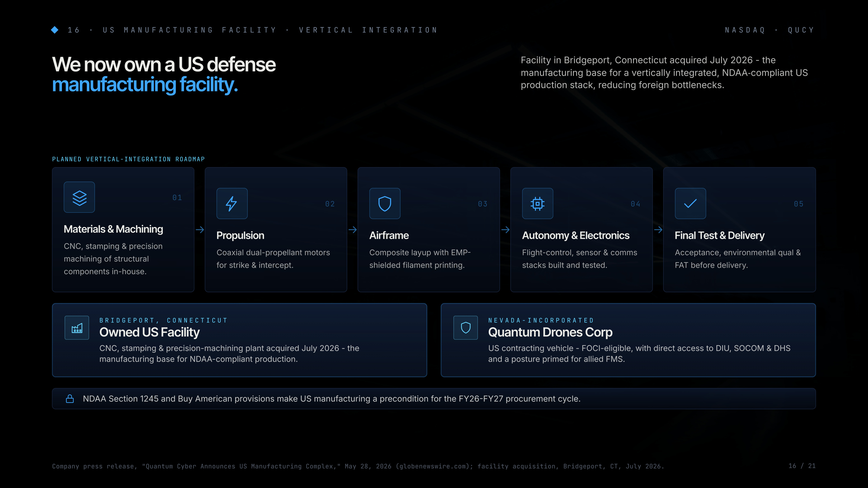Click step number 02 on the Propulsion card
Image resolution: width=868 pixels, height=488 pixels.
click(330, 204)
